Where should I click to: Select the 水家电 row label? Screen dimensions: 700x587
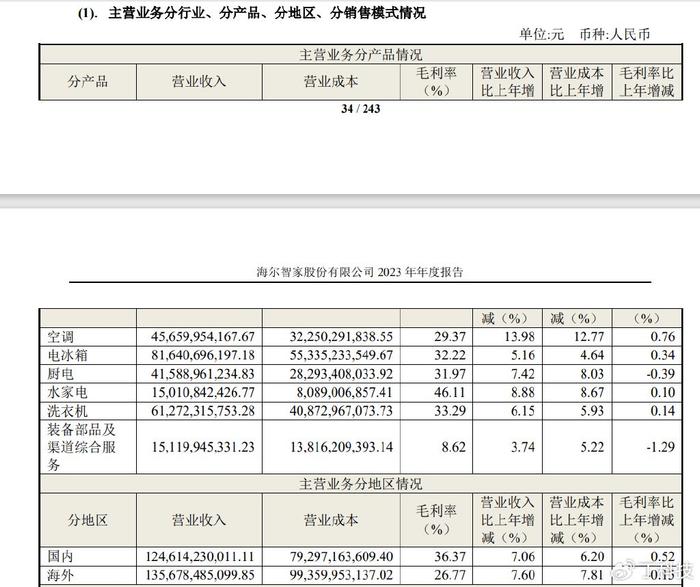[x=67, y=392]
